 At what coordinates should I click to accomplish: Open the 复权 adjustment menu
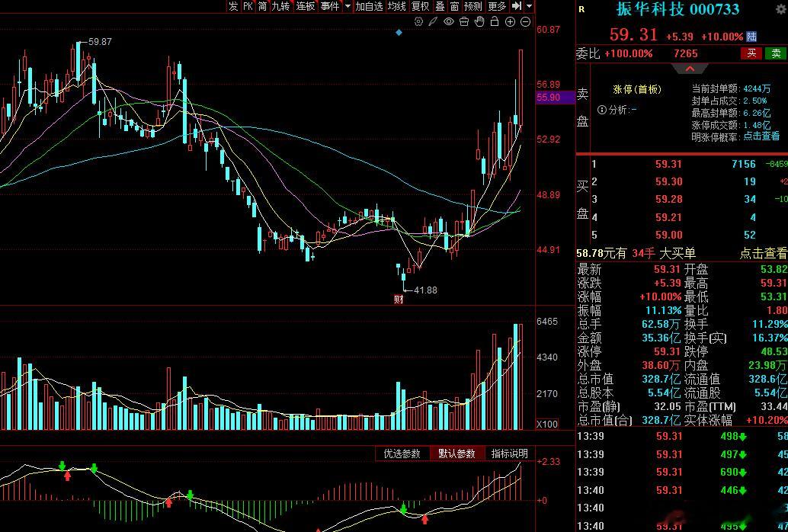point(421,6)
